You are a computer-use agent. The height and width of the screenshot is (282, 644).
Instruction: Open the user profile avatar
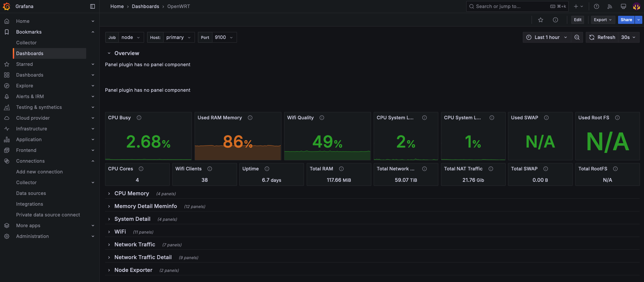tap(636, 6)
